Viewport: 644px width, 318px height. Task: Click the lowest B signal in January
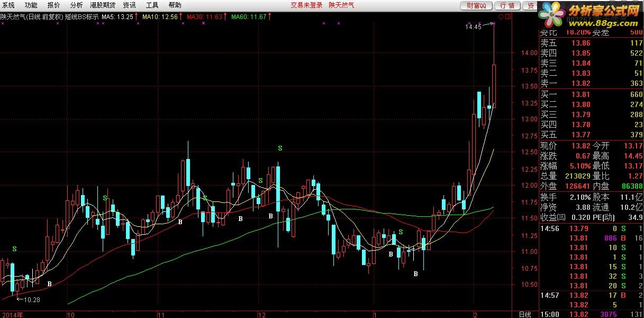tap(415, 274)
